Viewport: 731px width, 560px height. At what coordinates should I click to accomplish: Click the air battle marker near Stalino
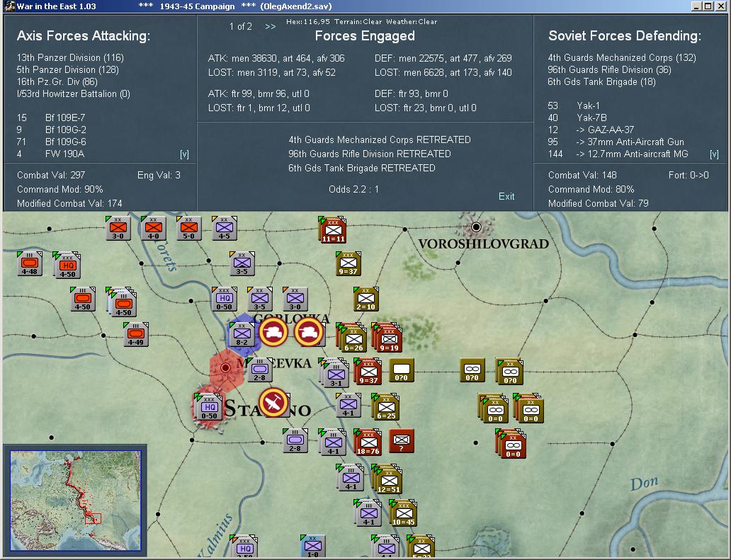(273, 402)
